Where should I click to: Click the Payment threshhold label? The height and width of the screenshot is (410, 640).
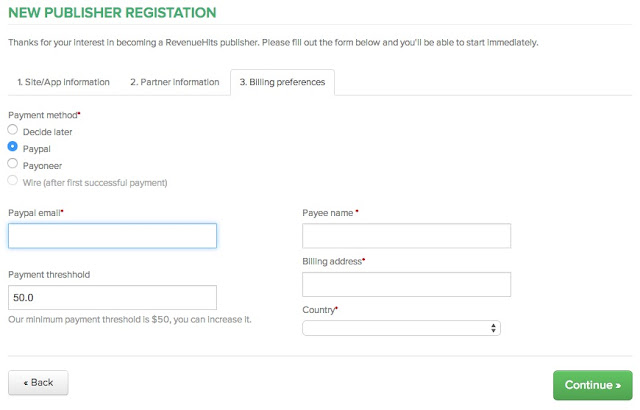[50, 274]
